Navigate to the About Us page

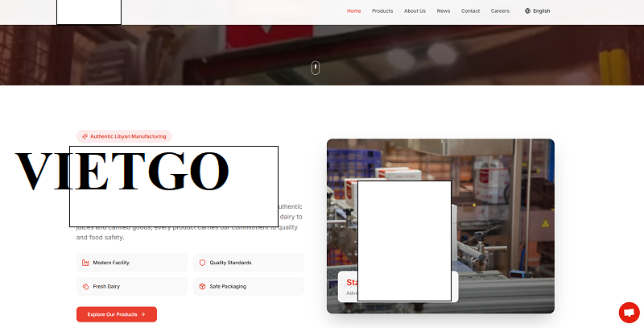(x=415, y=11)
